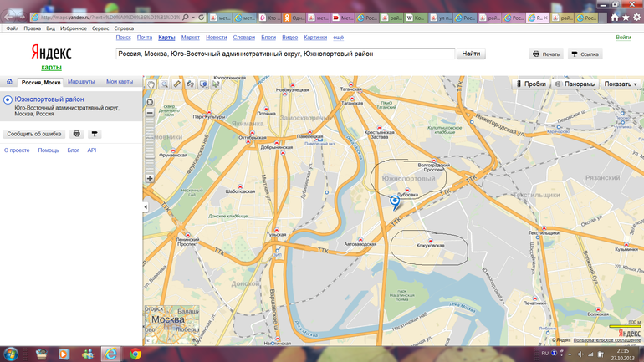Screen dimensions: 644x362
Task: Switch to the Маршруты tab
Action: (81, 82)
